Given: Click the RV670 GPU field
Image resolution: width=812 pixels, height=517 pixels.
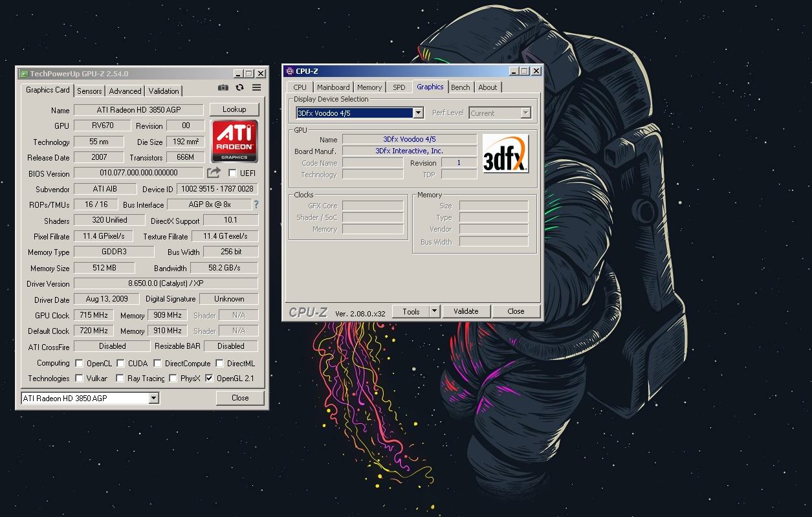Looking at the screenshot, I should tap(102, 126).
